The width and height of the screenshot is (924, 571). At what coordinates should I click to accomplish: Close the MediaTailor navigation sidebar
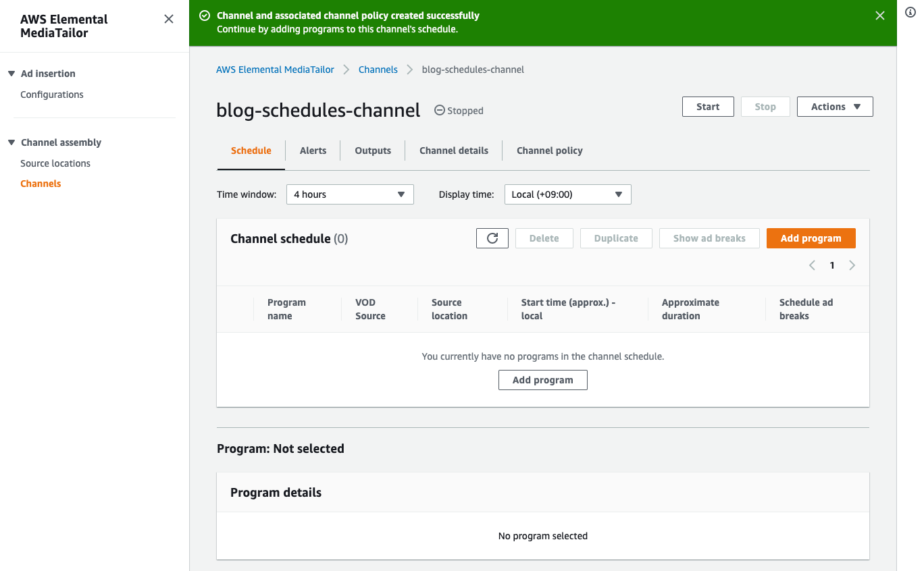(x=168, y=19)
